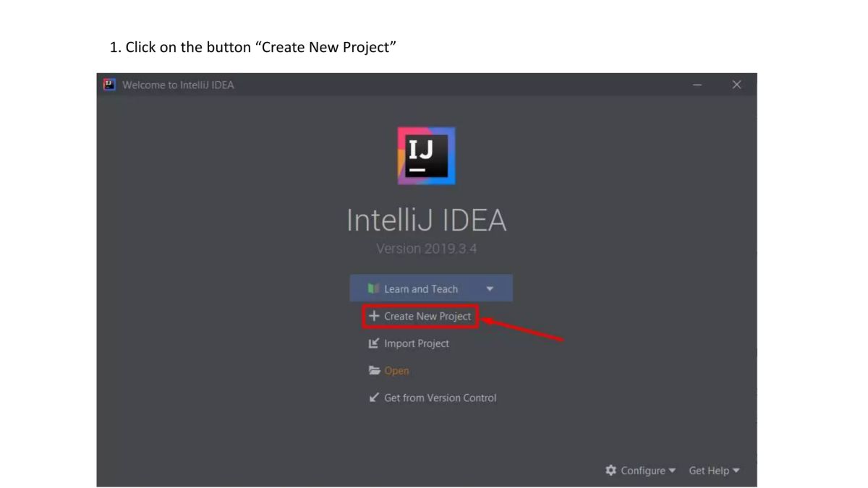This screenshot has height=488, width=868.
Task: Click the orange folder icon beside Open
Action: pos(374,370)
